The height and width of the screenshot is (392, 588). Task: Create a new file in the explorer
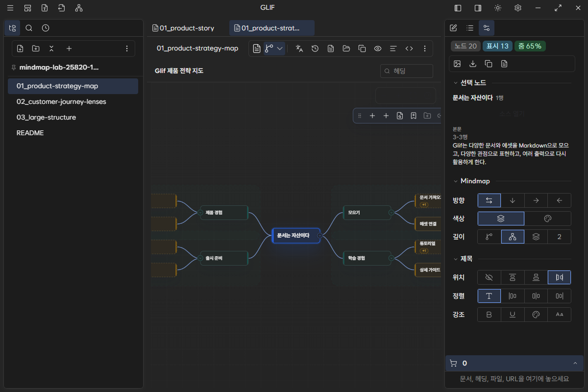point(20,49)
